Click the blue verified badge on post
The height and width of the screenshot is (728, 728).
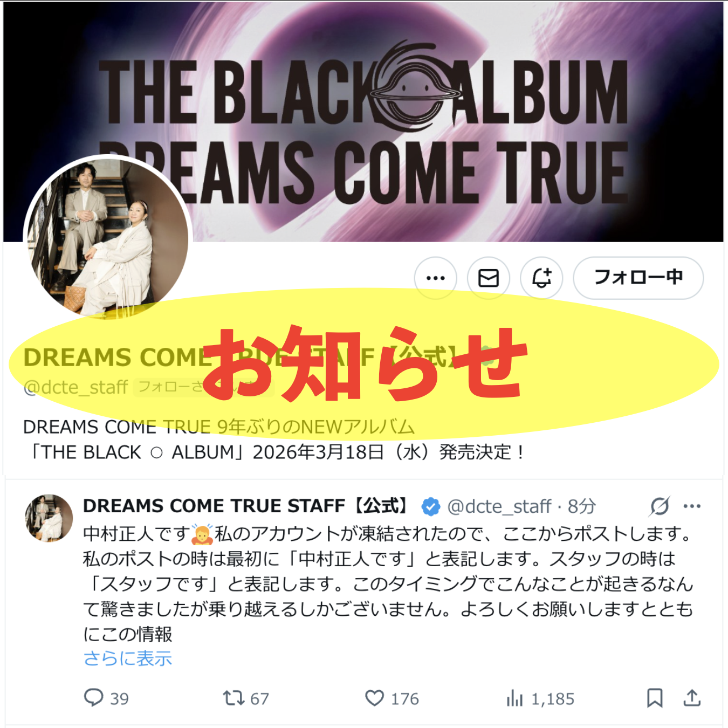430,506
